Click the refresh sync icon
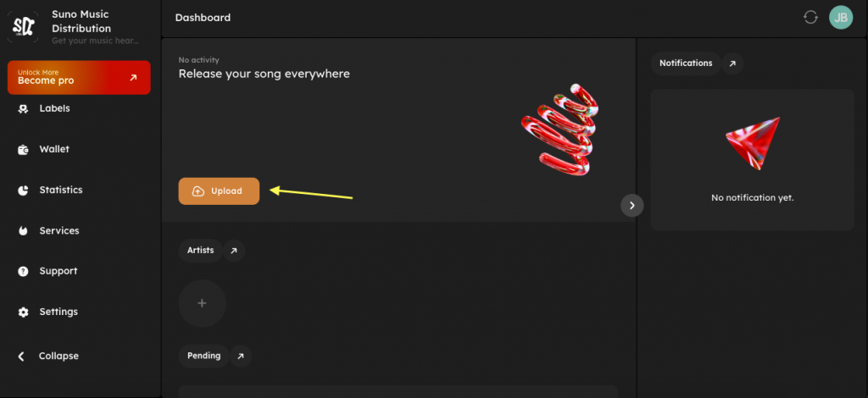This screenshot has width=868, height=398. 810,17
